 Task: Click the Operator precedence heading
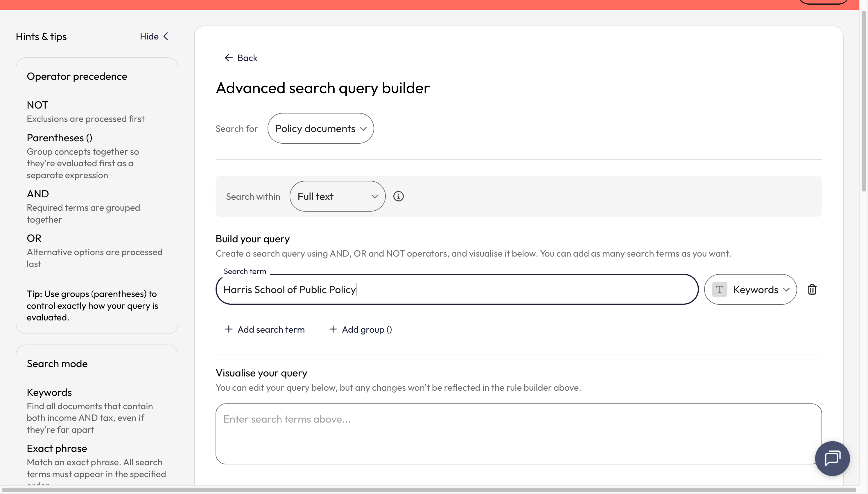click(x=77, y=76)
